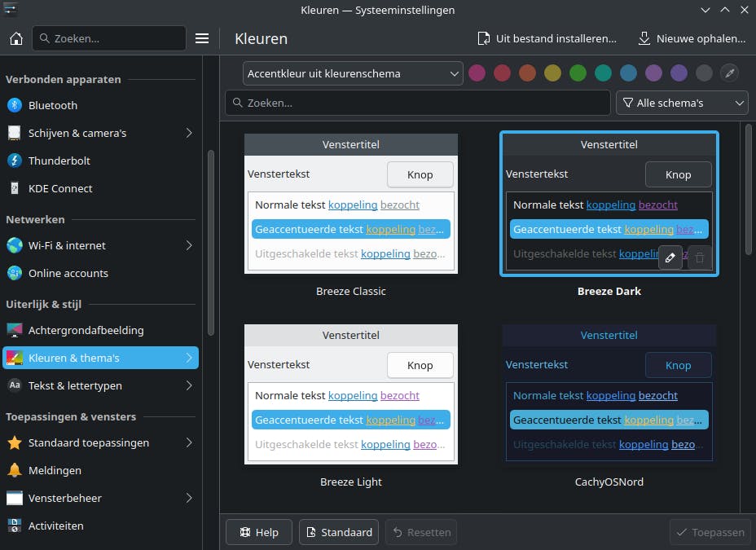Image resolution: width=756 pixels, height=550 pixels.
Task: Click Nieuwe ophalen button
Action: tap(692, 38)
